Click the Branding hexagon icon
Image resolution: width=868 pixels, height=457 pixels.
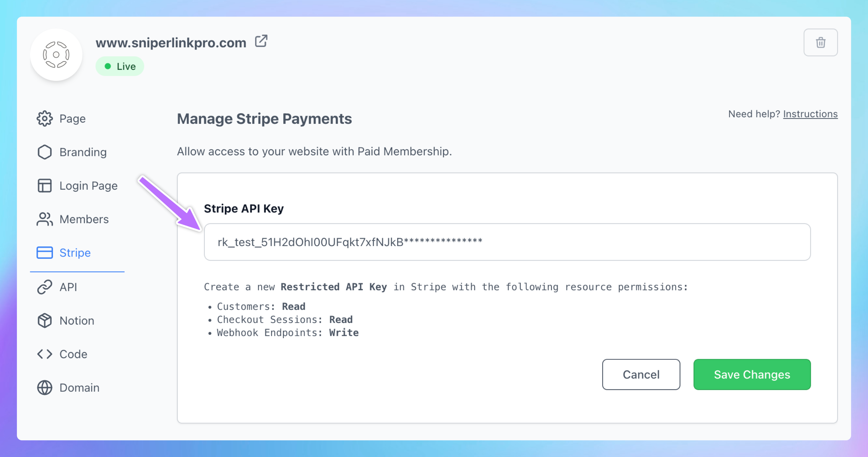(44, 152)
